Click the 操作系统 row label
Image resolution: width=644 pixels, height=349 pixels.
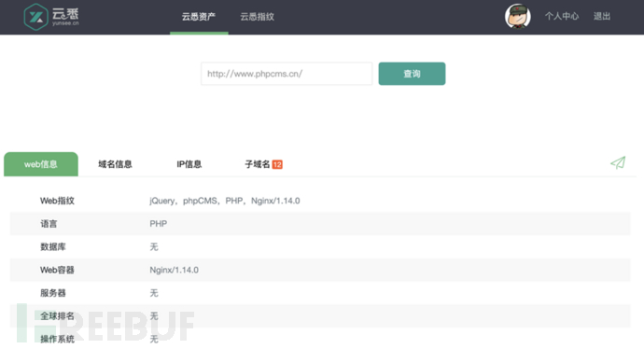(57, 339)
